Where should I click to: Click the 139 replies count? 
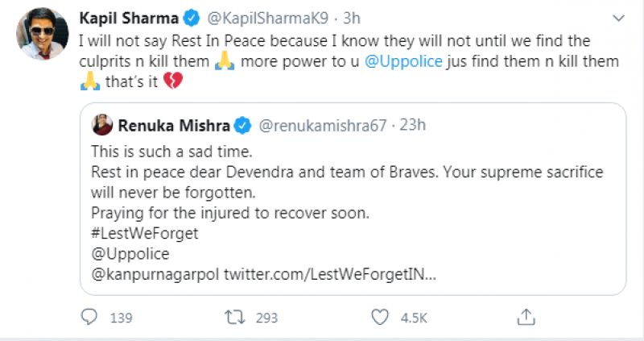coord(121,317)
